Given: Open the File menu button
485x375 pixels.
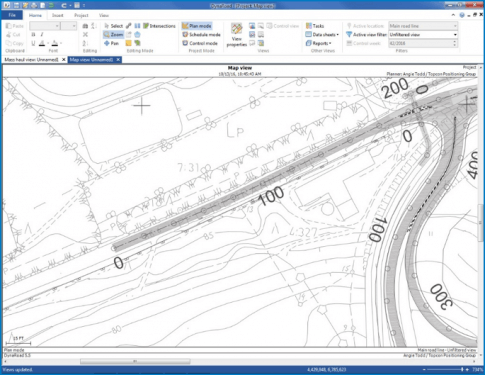Looking at the screenshot, I should pyautogui.click(x=12, y=15).
